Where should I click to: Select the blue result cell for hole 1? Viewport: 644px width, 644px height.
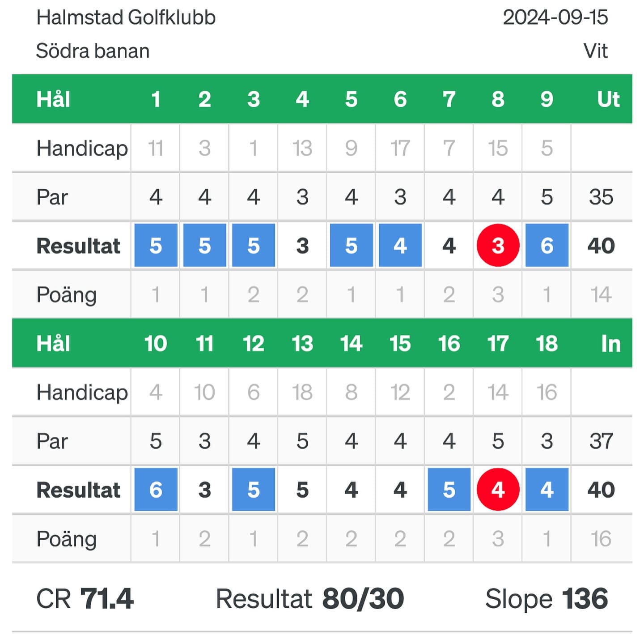(156, 245)
